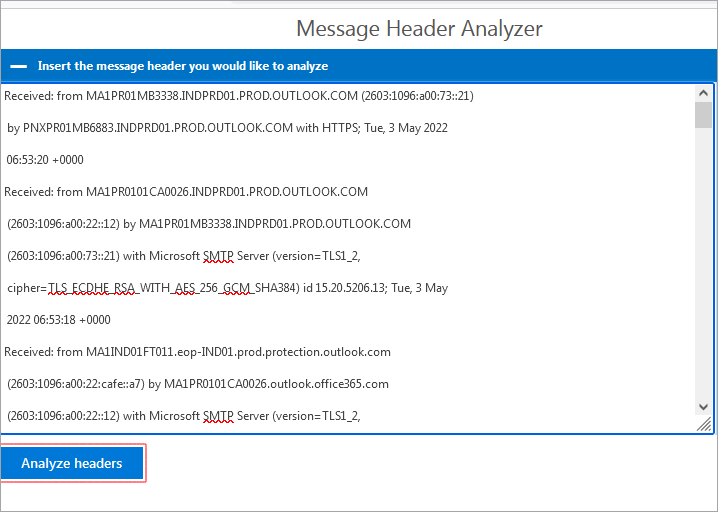The height and width of the screenshot is (512, 718).
Task: Click the underlined SMTP word in the last visible line
Action: 218,416
